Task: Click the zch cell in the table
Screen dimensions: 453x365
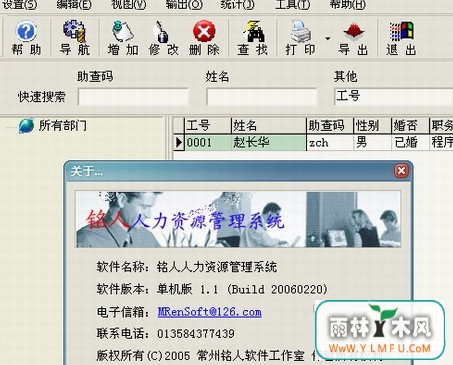Action: [x=330, y=143]
